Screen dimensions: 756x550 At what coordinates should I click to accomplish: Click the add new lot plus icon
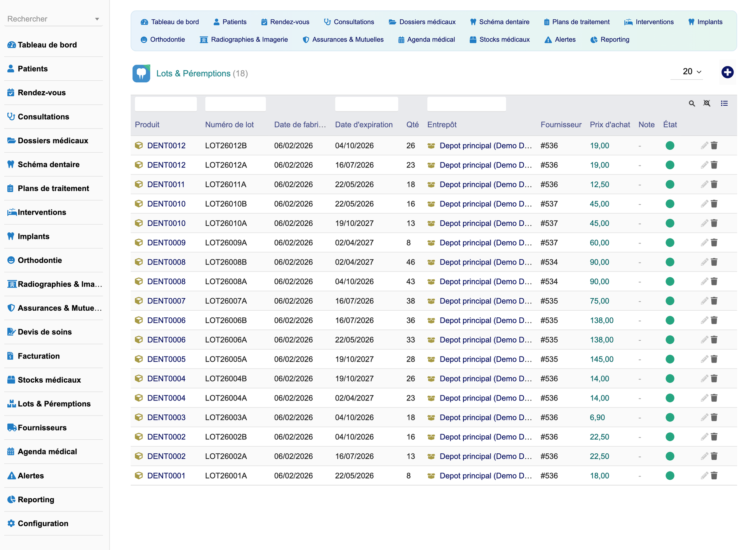click(727, 72)
